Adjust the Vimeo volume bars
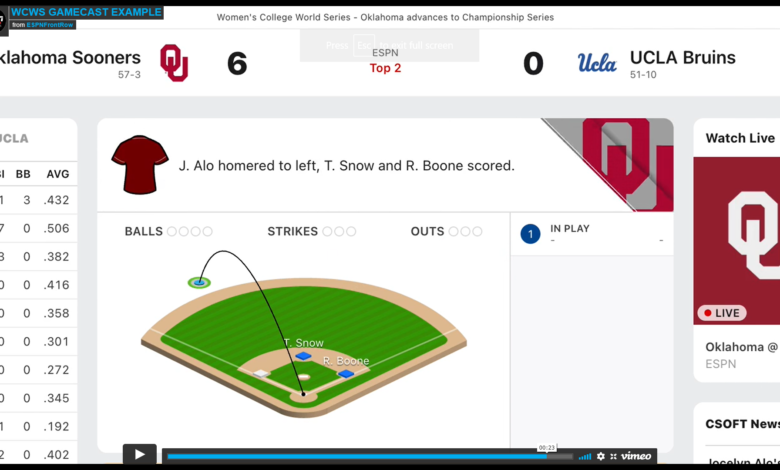This screenshot has width=780, height=470. coord(585,456)
